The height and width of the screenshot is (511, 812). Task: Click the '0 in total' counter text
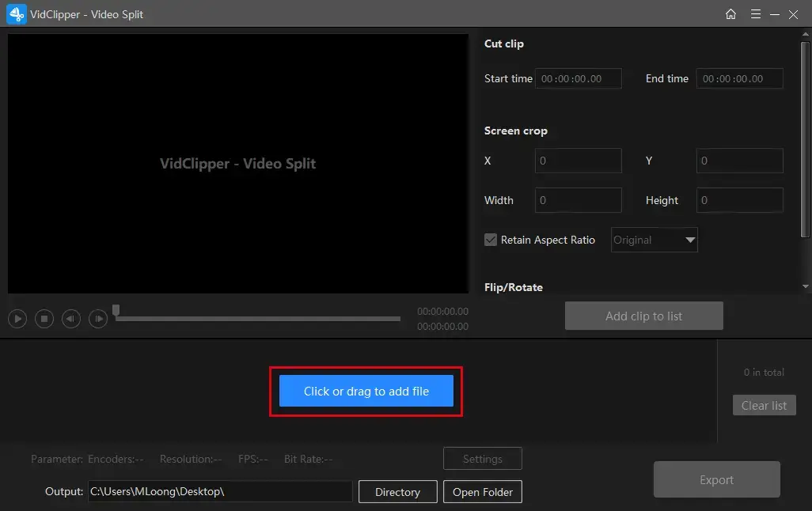click(x=764, y=373)
